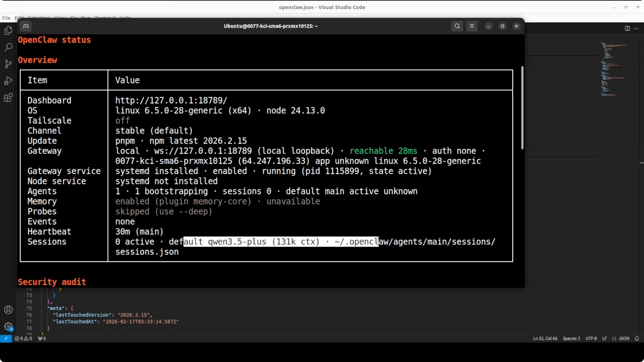
Task: Open the Manage gear settings icon
Action: [8, 326]
